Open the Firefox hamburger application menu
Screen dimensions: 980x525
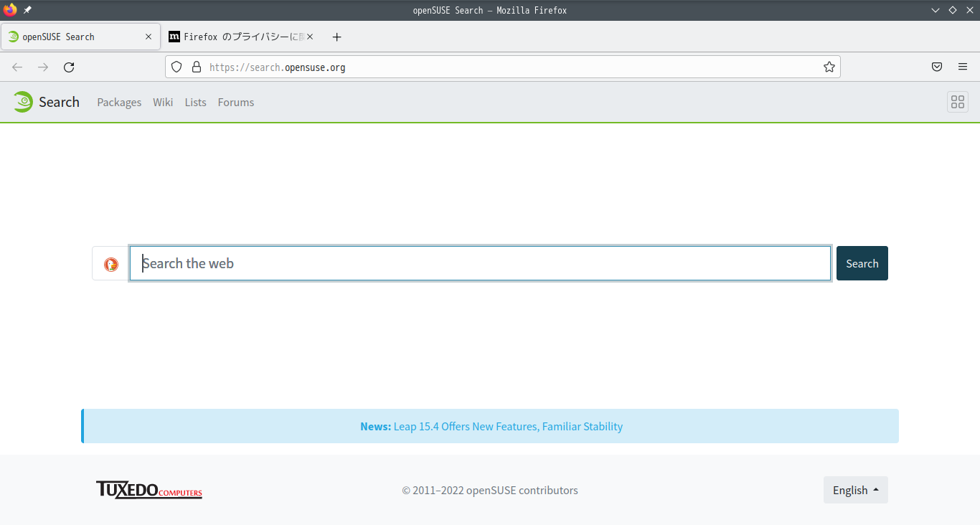[963, 67]
